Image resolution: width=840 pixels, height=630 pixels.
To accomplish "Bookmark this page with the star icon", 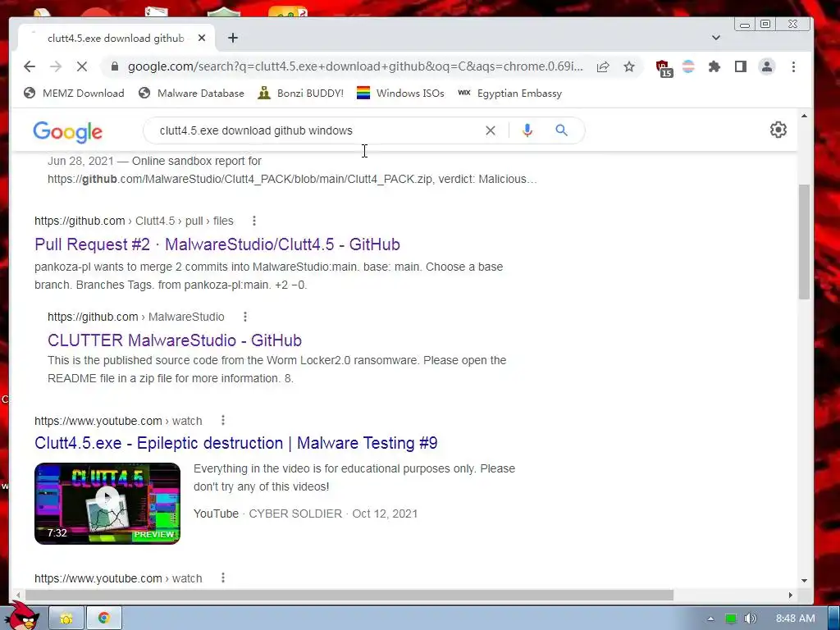I will tap(629, 66).
